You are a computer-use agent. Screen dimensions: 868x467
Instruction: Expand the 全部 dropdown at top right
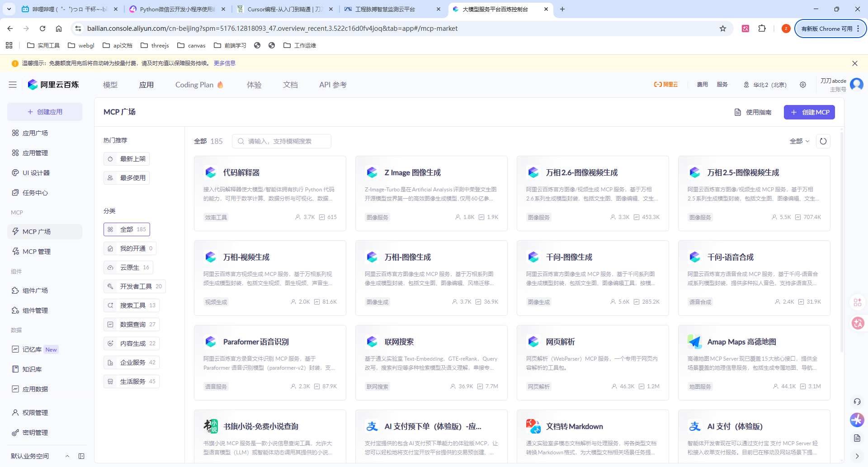coord(799,141)
